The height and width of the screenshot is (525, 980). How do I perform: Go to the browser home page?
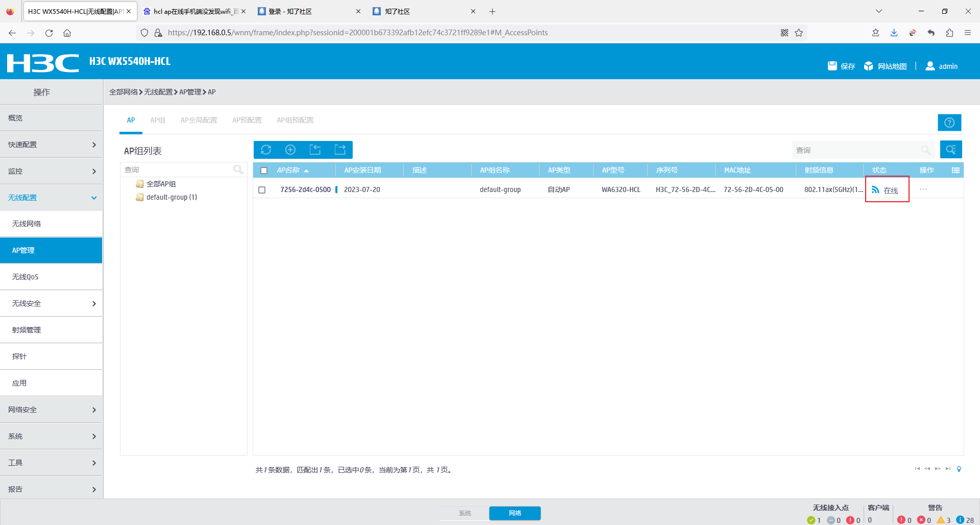67,33
